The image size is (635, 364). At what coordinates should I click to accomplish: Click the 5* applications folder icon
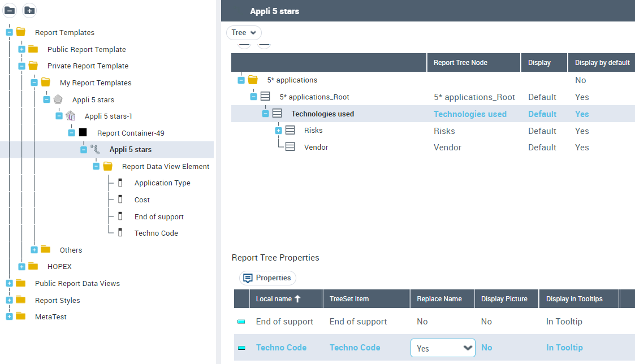pos(253,80)
